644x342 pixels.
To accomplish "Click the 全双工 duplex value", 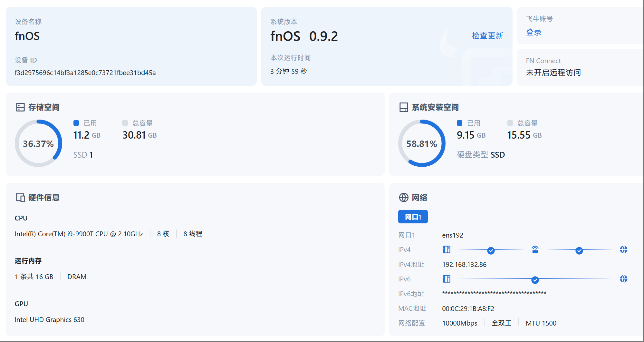I will (501, 323).
